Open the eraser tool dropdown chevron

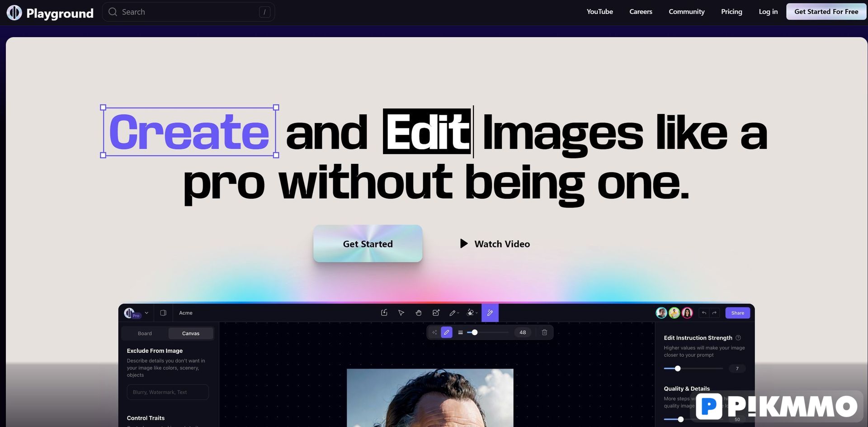pos(476,313)
